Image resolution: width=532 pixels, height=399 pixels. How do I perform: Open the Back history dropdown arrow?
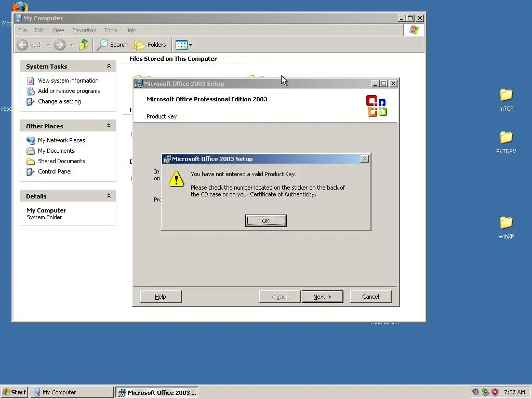click(48, 45)
